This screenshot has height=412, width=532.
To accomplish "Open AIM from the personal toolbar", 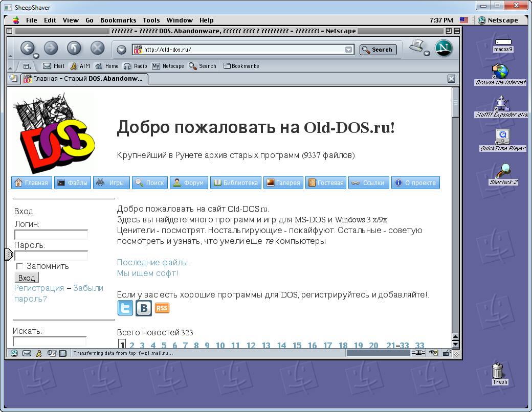I will pos(80,66).
